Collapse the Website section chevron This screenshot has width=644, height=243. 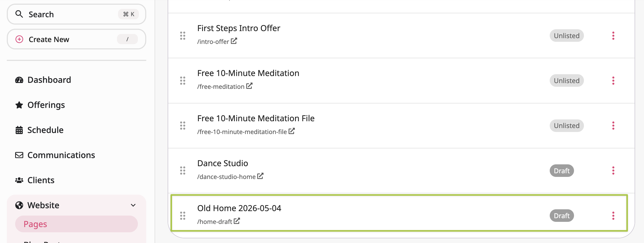coord(133,205)
